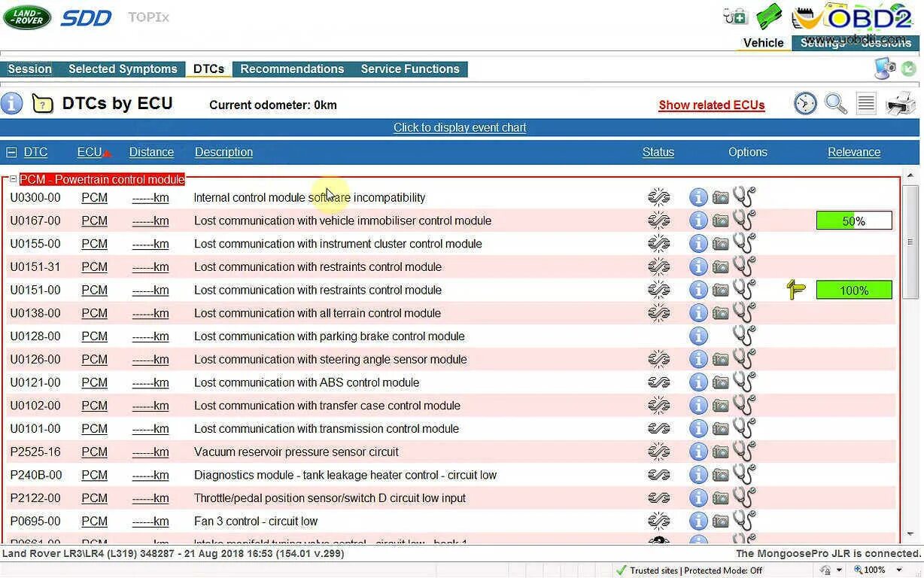This screenshot has width=924, height=578.
Task: Sort by the Status column header
Action: coord(658,152)
